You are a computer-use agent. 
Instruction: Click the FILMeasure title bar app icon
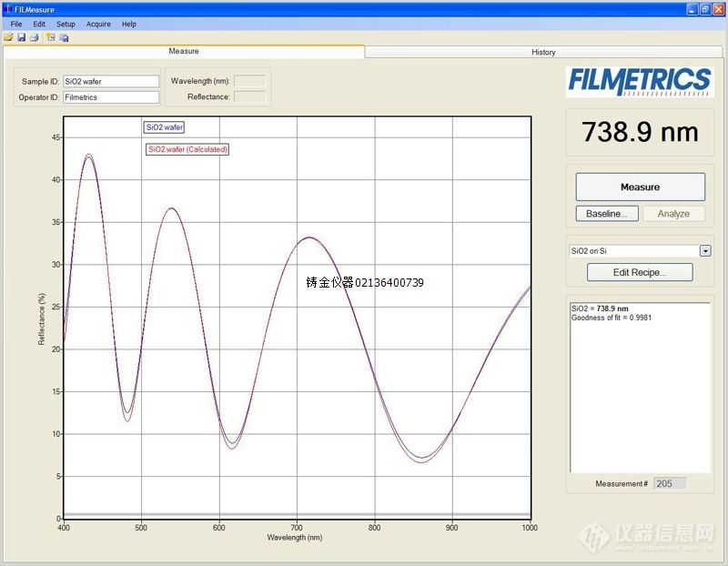[x=7, y=9]
